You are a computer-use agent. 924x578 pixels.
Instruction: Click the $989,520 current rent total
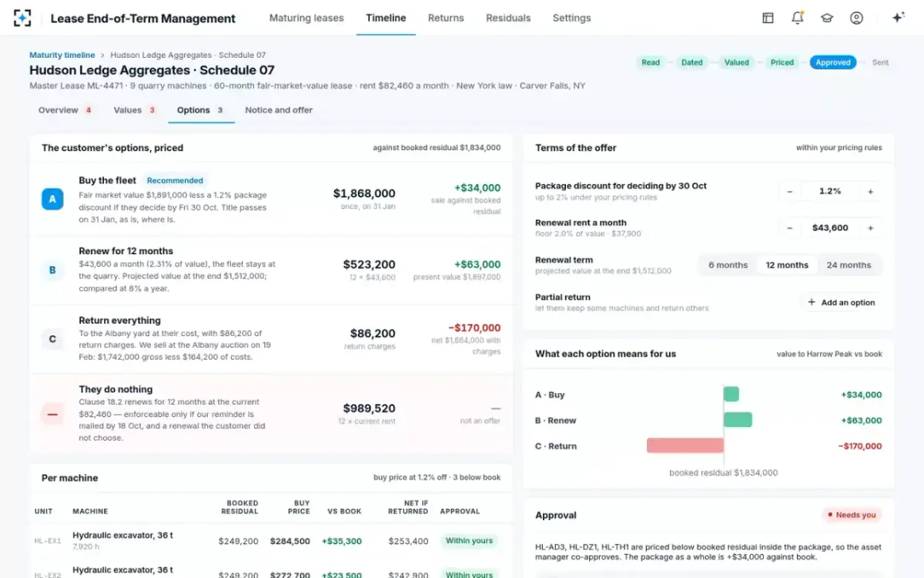pyautogui.click(x=370, y=408)
